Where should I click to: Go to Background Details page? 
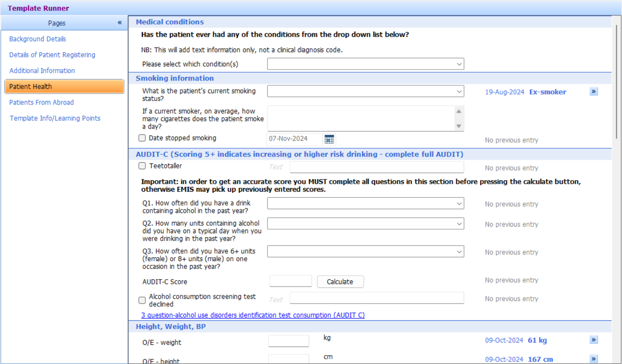pos(38,39)
